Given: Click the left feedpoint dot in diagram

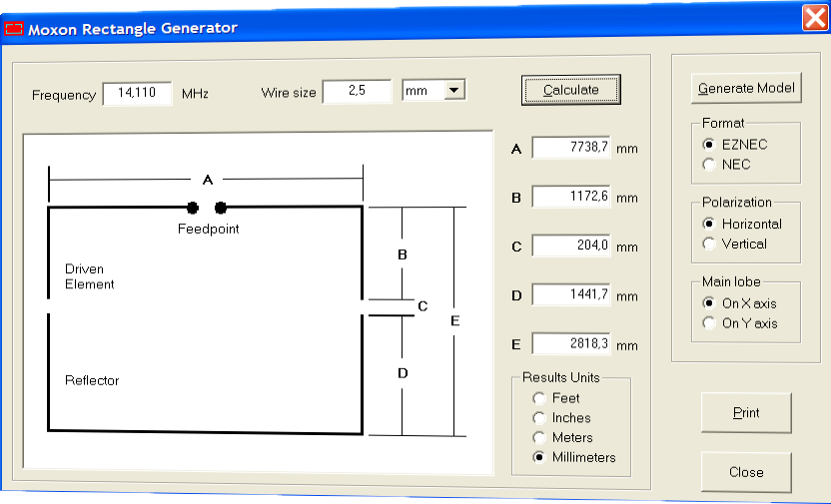Looking at the screenshot, I should (x=193, y=208).
